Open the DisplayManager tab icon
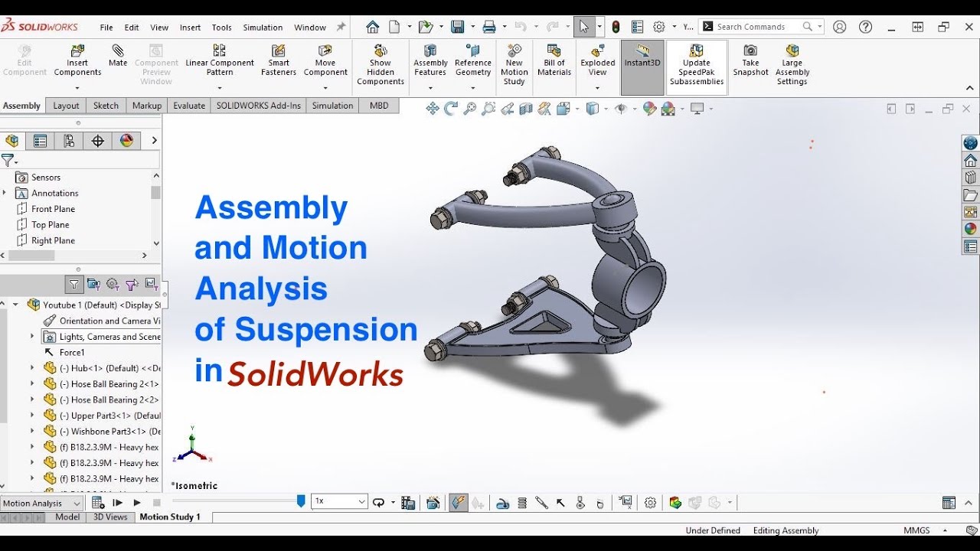980x551 pixels. click(126, 141)
